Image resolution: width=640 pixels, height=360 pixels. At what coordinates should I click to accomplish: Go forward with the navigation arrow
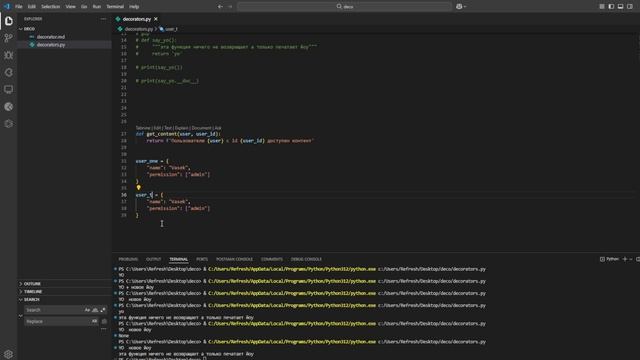pyautogui.click(x=230, y=7)
